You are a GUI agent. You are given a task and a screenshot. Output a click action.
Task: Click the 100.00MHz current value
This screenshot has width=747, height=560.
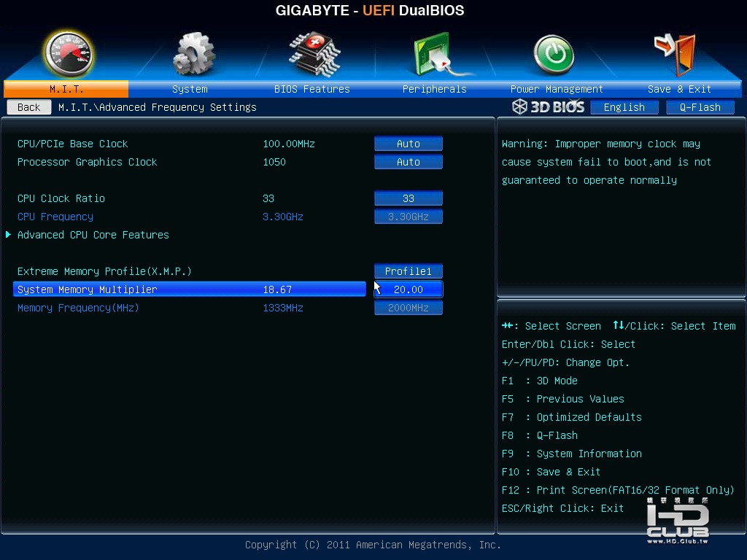(289, 144)
